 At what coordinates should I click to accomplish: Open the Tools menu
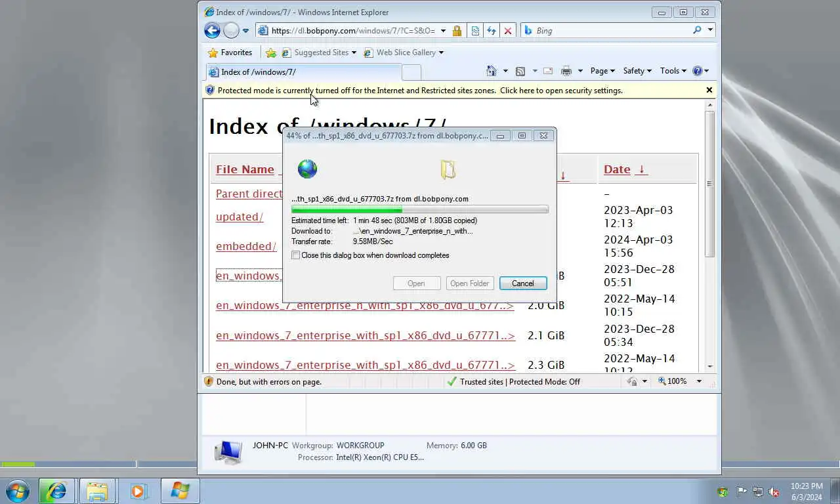coord(673,71)
